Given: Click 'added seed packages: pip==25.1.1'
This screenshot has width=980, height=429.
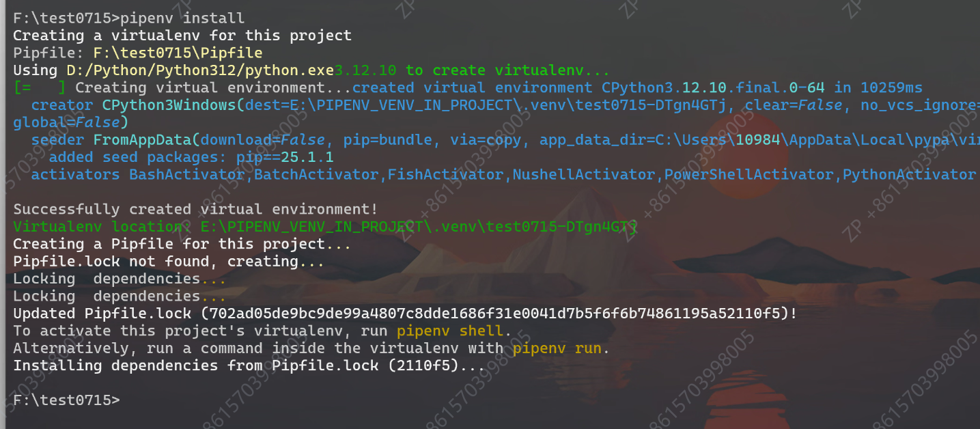Looking at the screenshot, I should tap(191, 158).
